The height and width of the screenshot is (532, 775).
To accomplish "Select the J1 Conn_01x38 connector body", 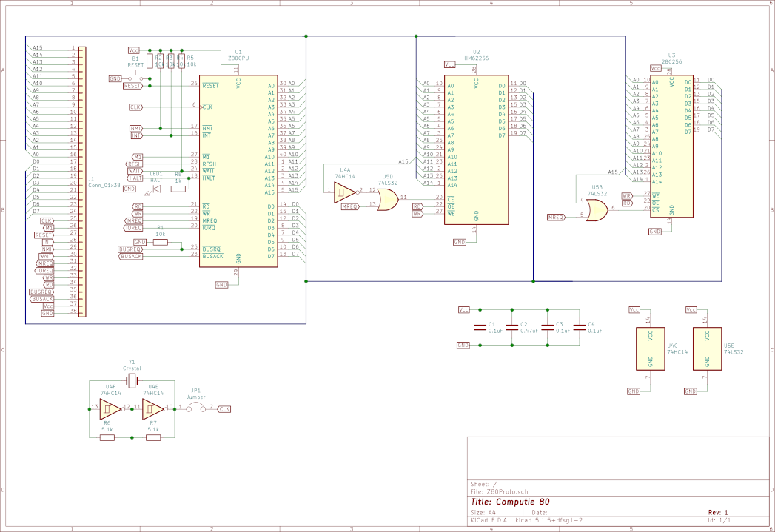I will 82,181.
